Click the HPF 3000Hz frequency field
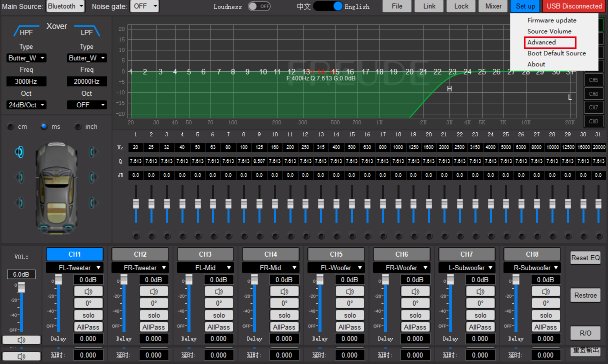This screenshot has width=608, height=364. [x=26, y=81]
